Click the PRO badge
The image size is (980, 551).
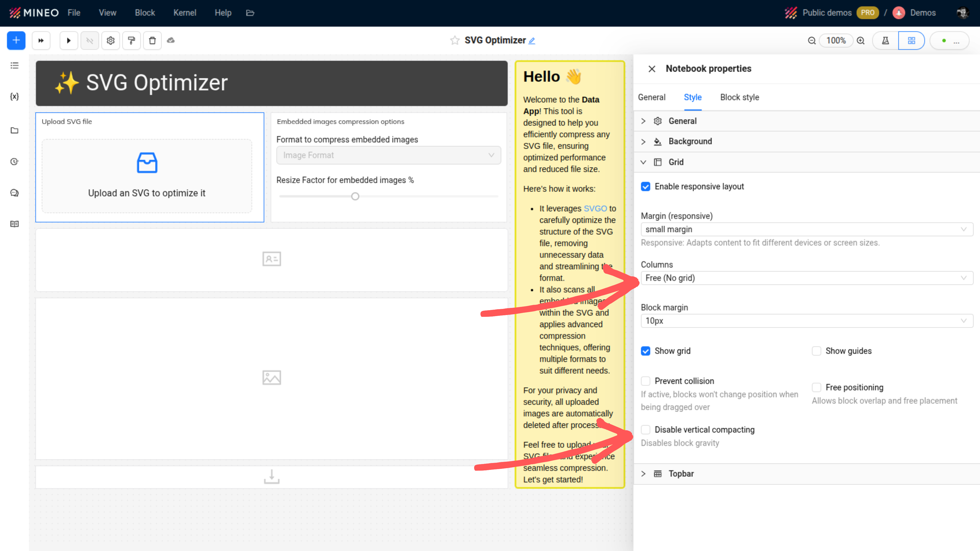[867, 13]
